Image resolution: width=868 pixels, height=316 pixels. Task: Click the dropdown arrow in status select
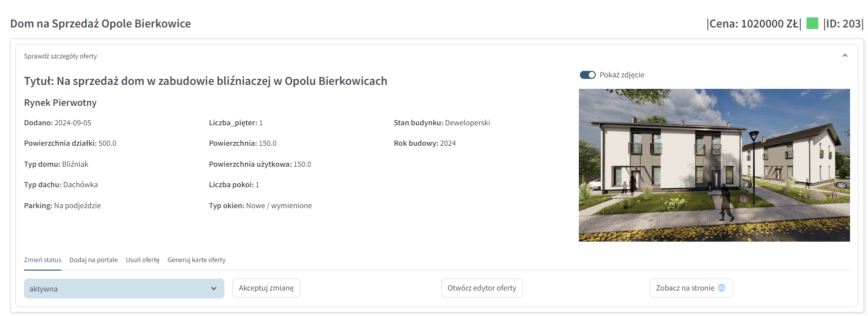point(214,289)
